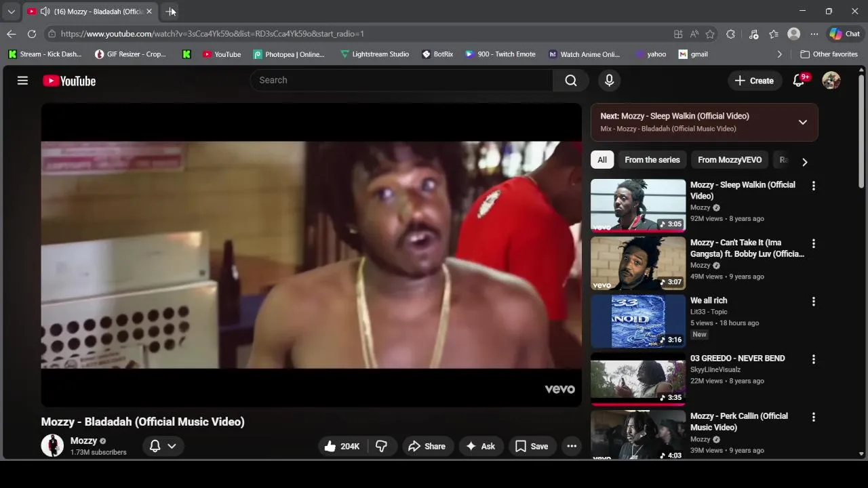Click the Share button

427,446
